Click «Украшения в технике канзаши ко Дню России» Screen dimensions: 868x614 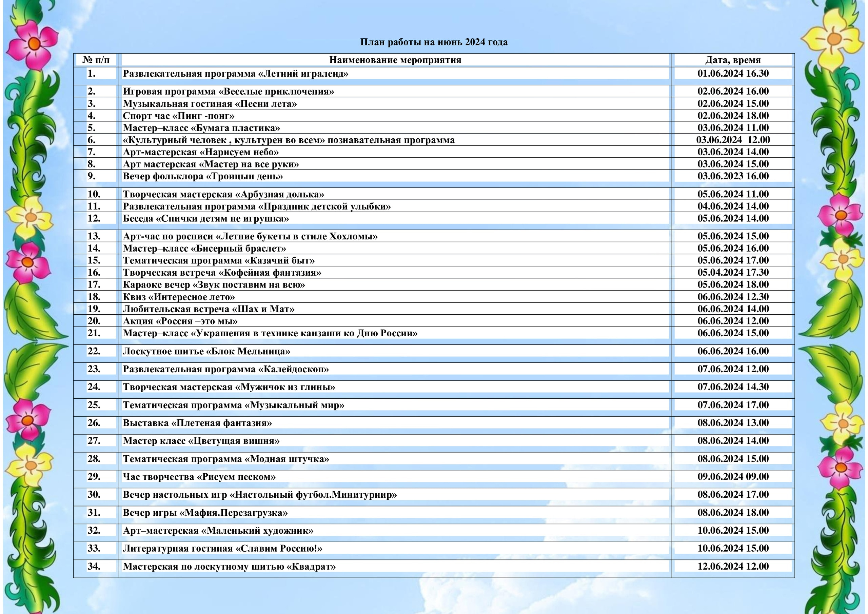tap(270, 333)
